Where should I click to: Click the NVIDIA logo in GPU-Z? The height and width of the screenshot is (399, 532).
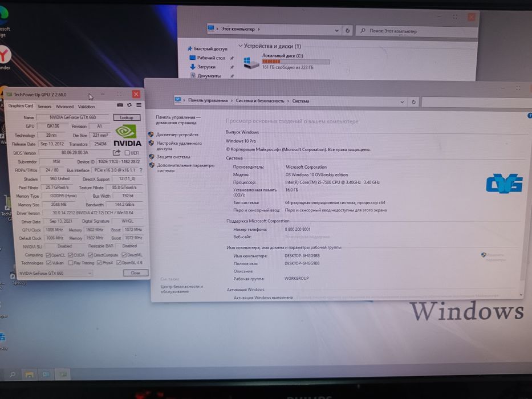[x=127, y=136]
